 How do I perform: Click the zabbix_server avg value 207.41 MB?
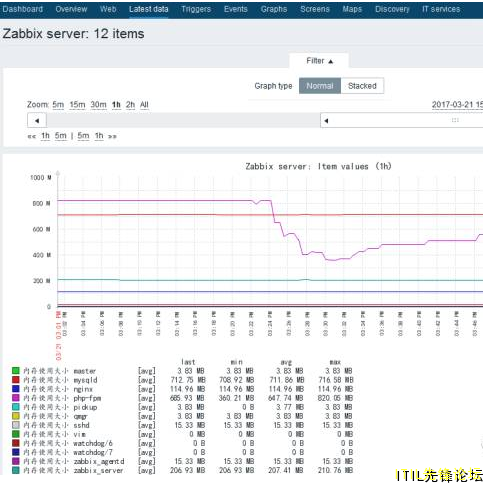[286, 470]
